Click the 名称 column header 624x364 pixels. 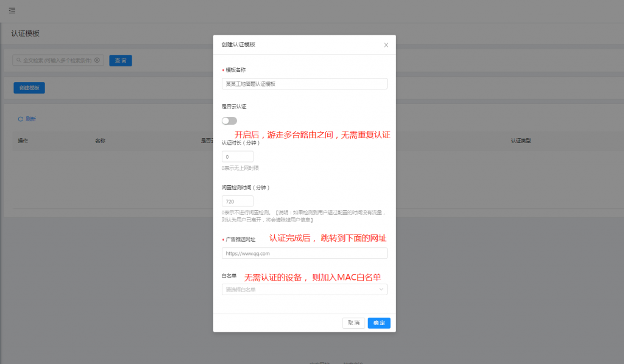click(101, 141)
